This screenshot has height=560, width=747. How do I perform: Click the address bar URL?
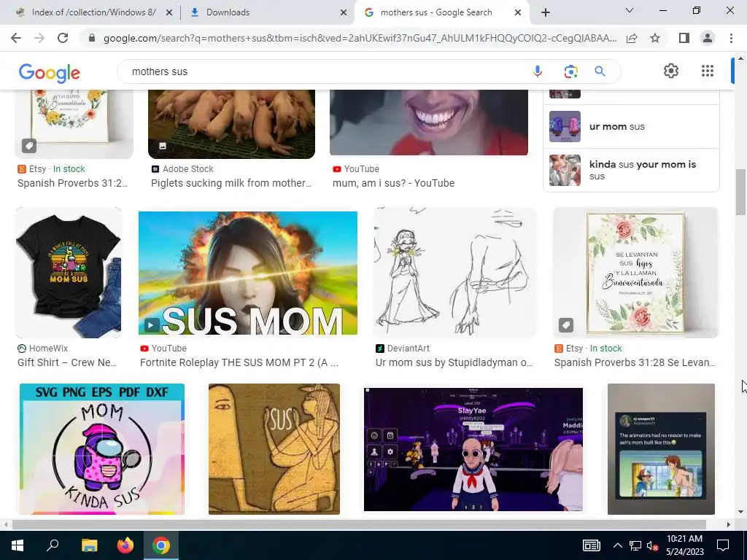360,38
